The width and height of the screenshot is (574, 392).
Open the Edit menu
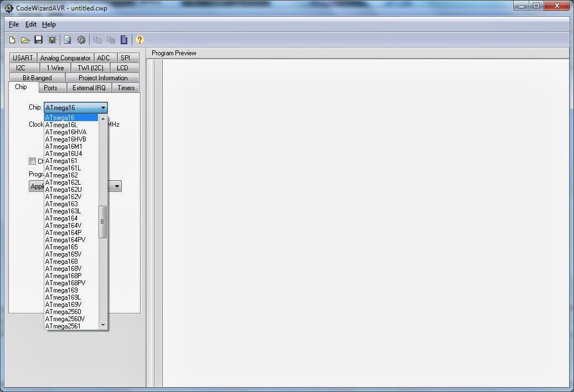pos(31,24)
